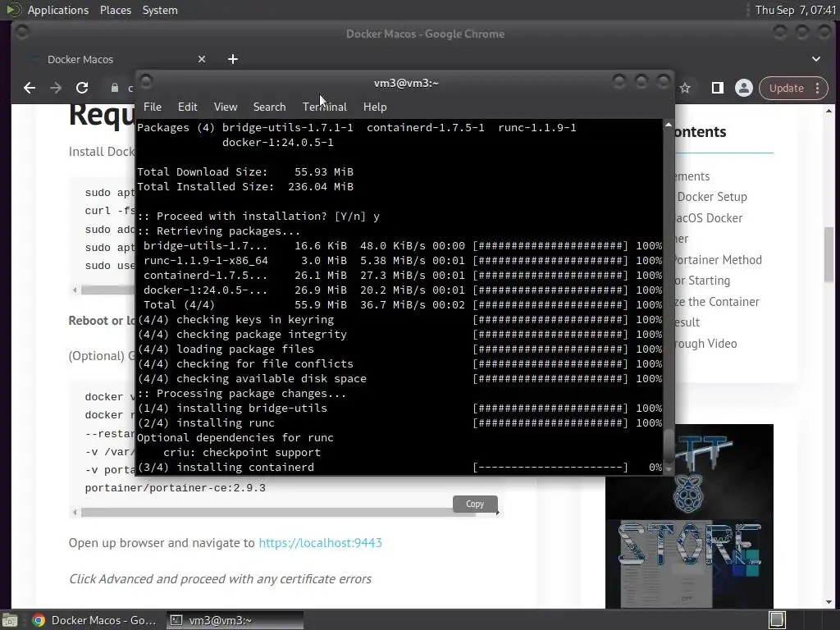Click Docker Setup in contents list
The width and height of the screenshot is (840, 630).
click(712, 197)
